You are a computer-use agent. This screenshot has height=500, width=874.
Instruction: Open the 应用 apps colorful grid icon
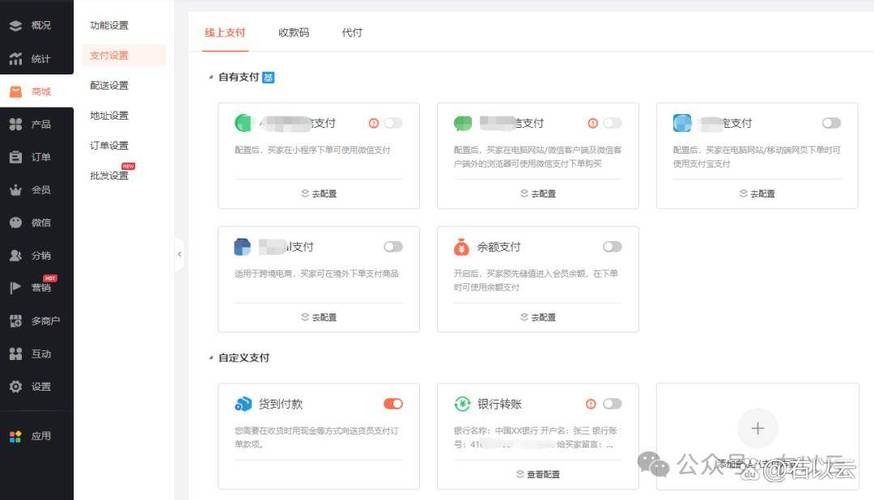(16, 436)
